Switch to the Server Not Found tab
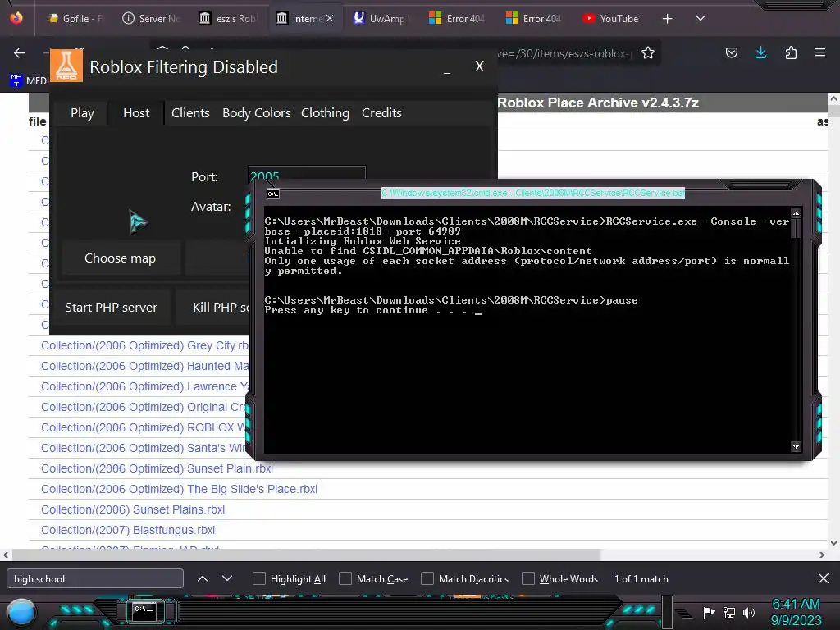This screenshot has width=840, height=630. pyautogui.click(x=152, y=19)
